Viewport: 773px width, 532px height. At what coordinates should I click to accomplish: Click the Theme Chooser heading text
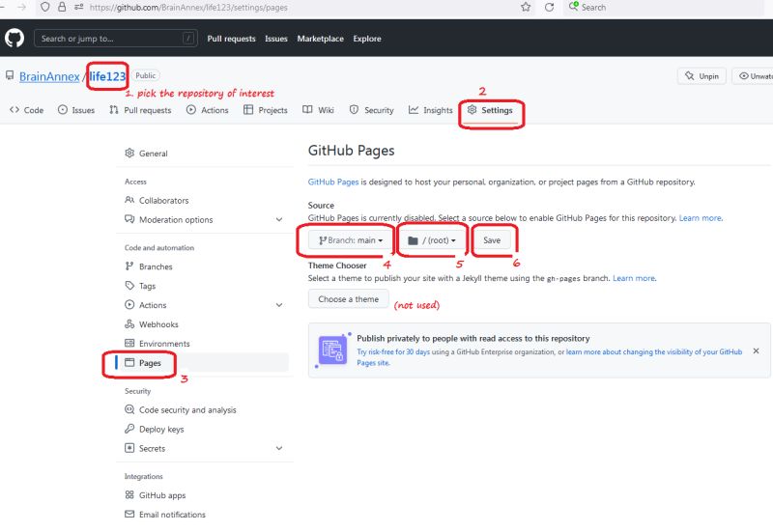337,265
